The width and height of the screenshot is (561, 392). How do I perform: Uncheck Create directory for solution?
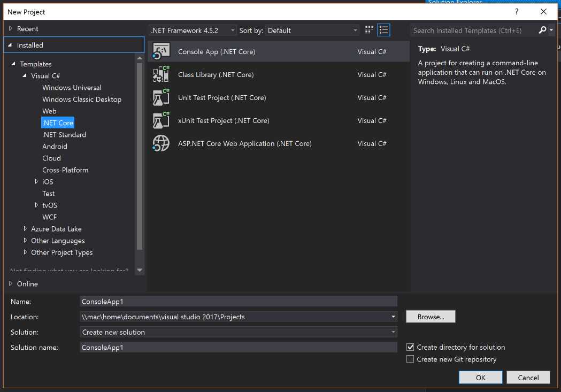(410, 347)
